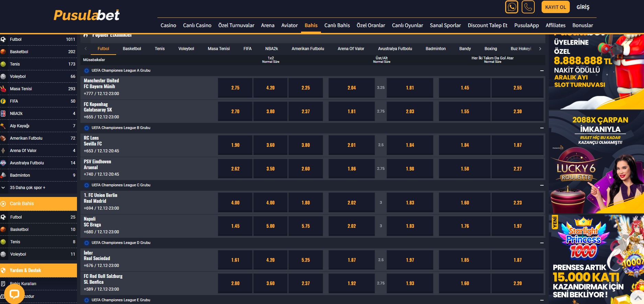
Task: Open Inter vs Real Sociedad match
Action: (97, 256)
